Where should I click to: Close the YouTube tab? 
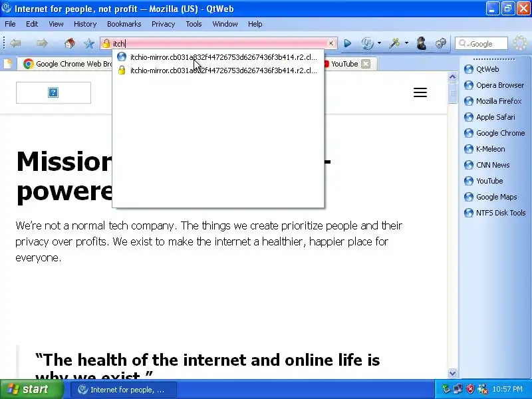click(366, 64)
